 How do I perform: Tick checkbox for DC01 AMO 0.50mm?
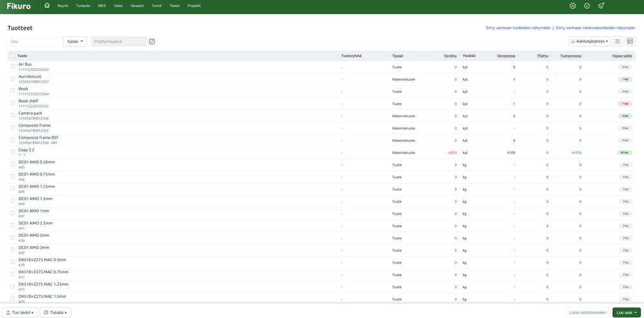pyautogui.click(x=12, y=164)
